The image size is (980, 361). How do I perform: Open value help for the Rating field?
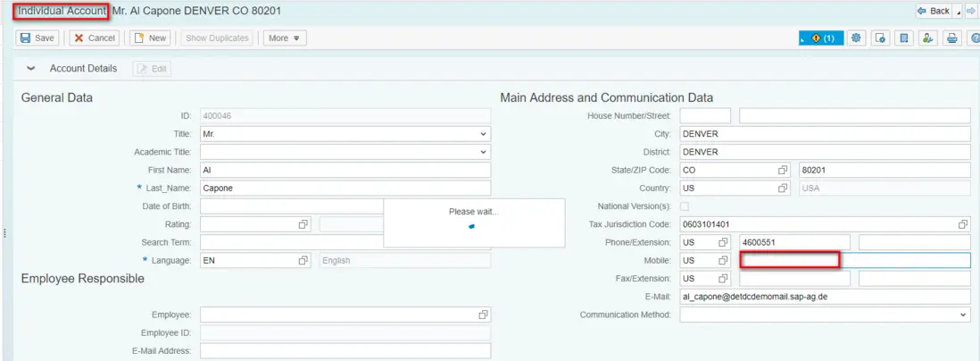pyautogui.click(x=303, y=223)
